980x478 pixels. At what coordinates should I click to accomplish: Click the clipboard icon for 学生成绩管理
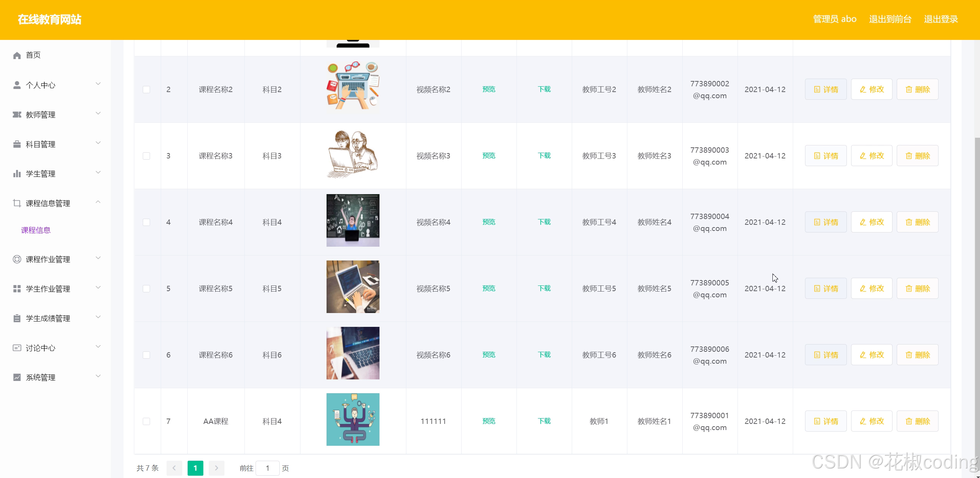pyautogui.click(x=17, y=318)
